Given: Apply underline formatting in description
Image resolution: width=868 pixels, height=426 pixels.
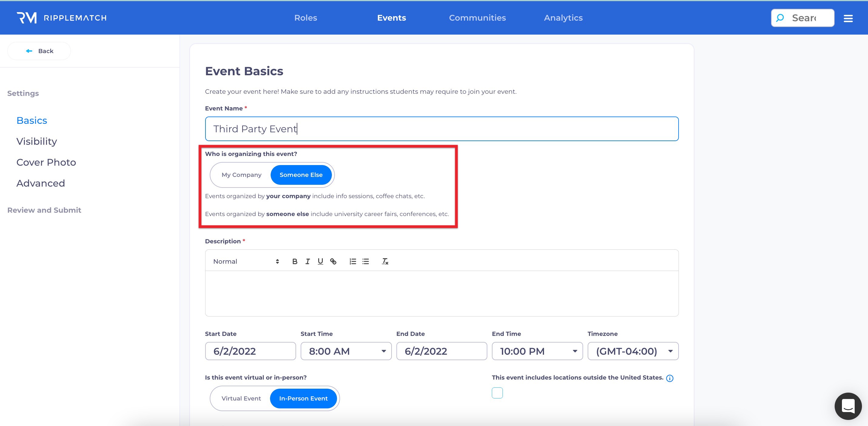Looking at the screenshot, I should (x=320, y=262).
